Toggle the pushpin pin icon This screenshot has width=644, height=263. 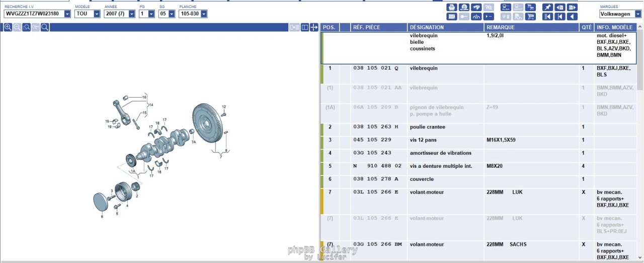tap(547, 8)
